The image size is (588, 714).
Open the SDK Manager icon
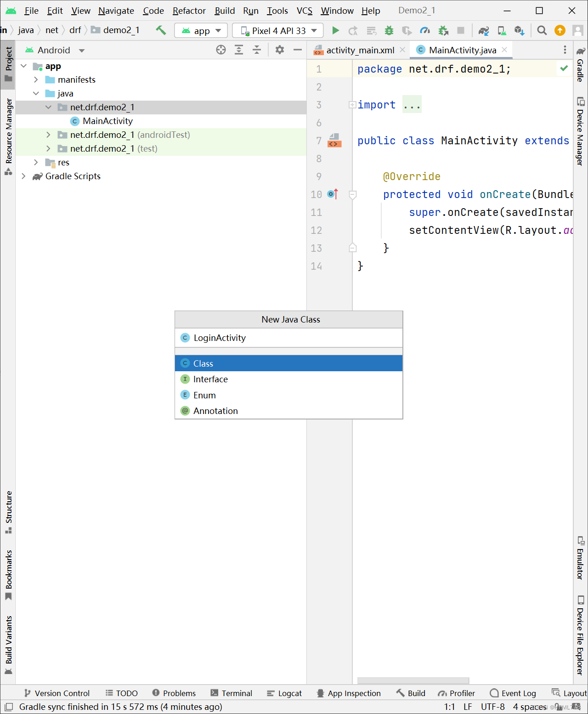point(520,30)
